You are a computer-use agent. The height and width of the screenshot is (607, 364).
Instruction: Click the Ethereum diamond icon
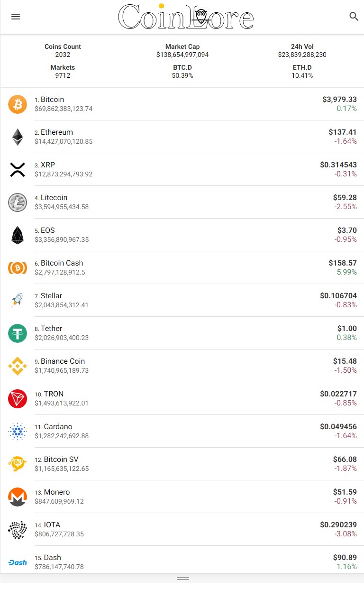point(18,137)
